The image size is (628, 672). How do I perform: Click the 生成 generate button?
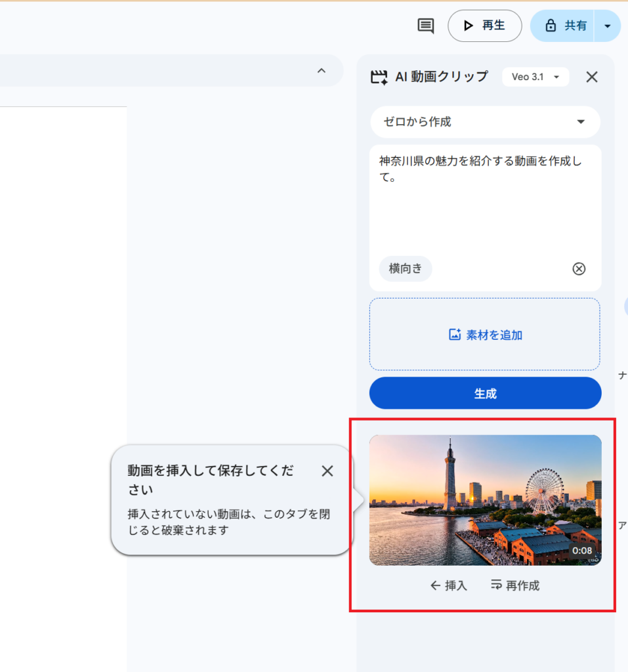point(485,392)
